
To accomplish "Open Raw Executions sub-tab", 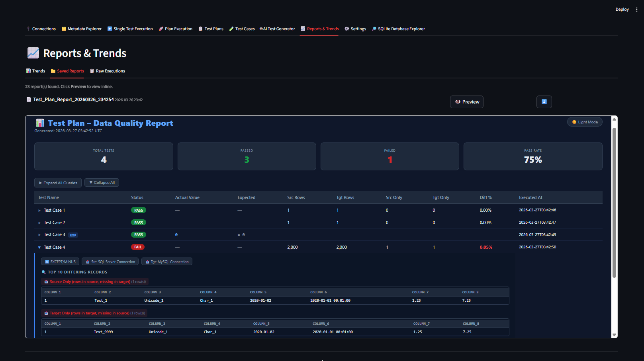I will [x=108, y=71].
